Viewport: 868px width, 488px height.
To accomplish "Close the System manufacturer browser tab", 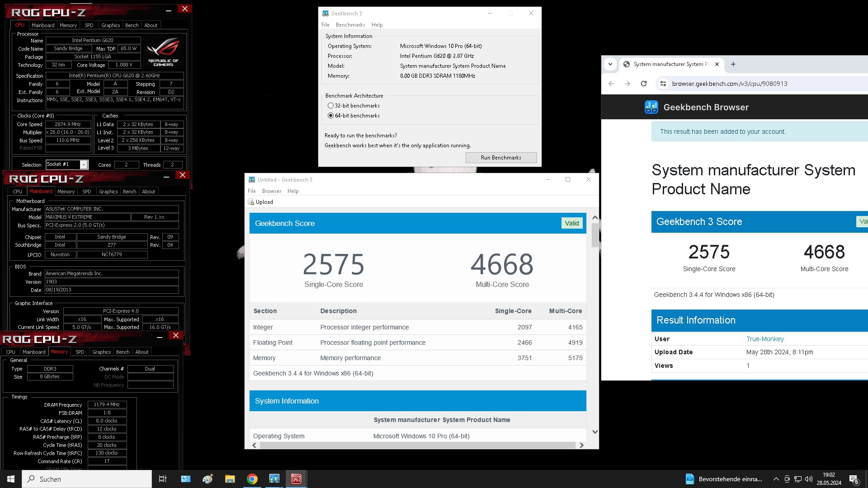I will (717, 64).
